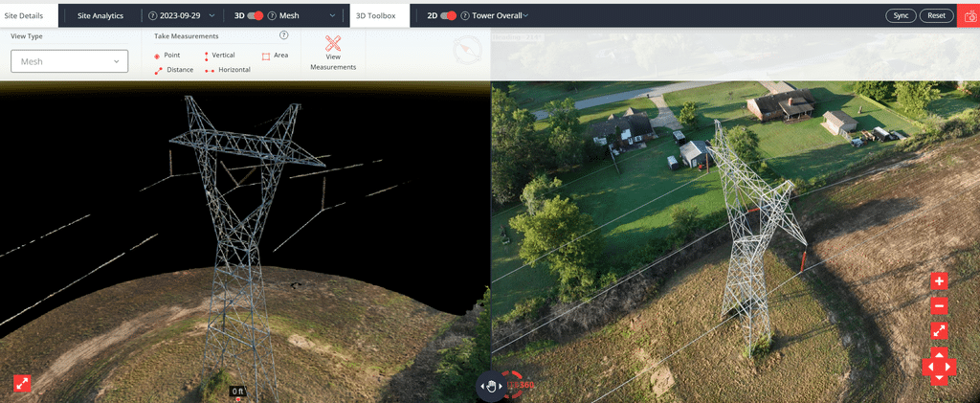
Task: Click the help icon beside Mesh in top bar
Action: coord(273,15)
